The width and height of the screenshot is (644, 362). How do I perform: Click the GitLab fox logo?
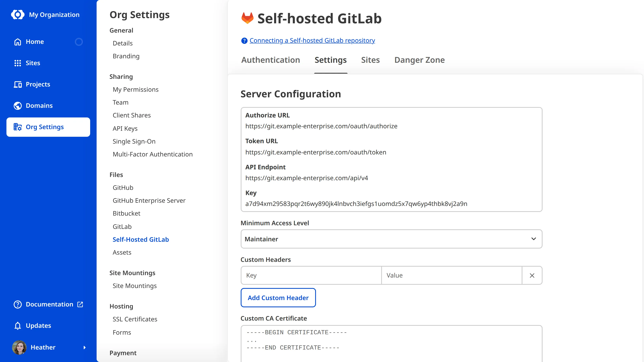(x=247, y=18)
